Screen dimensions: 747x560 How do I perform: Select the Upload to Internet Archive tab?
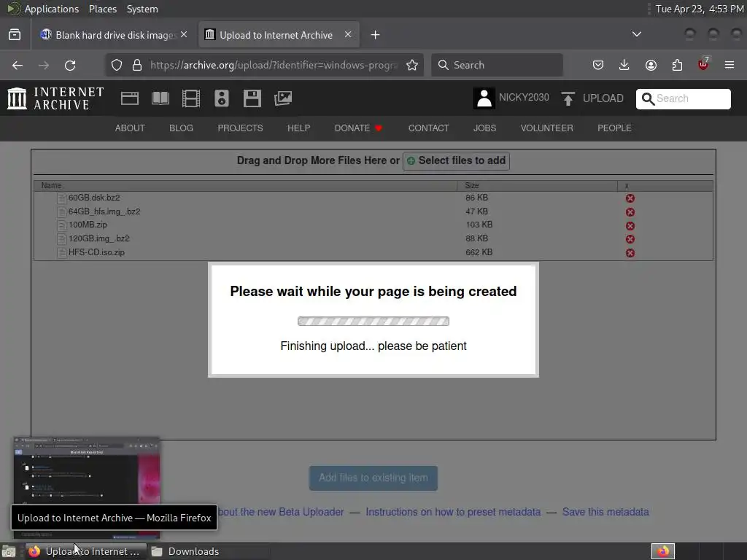click(x=279, y=35)
